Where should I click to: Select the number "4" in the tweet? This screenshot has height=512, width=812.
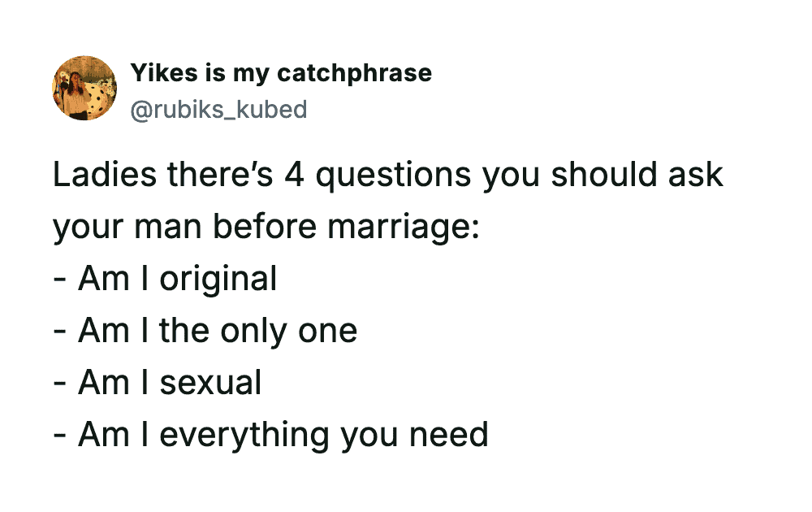tap(293, 175)
